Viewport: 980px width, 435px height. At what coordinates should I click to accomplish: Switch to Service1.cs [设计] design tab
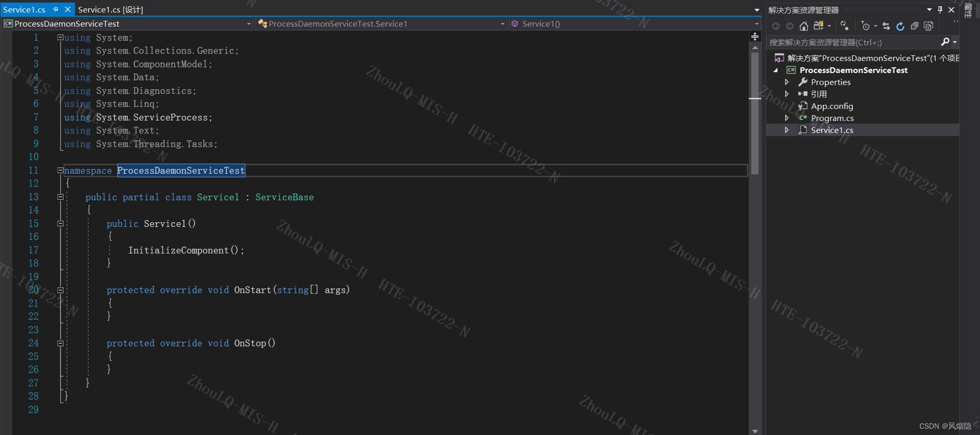[x=110, y=9]
